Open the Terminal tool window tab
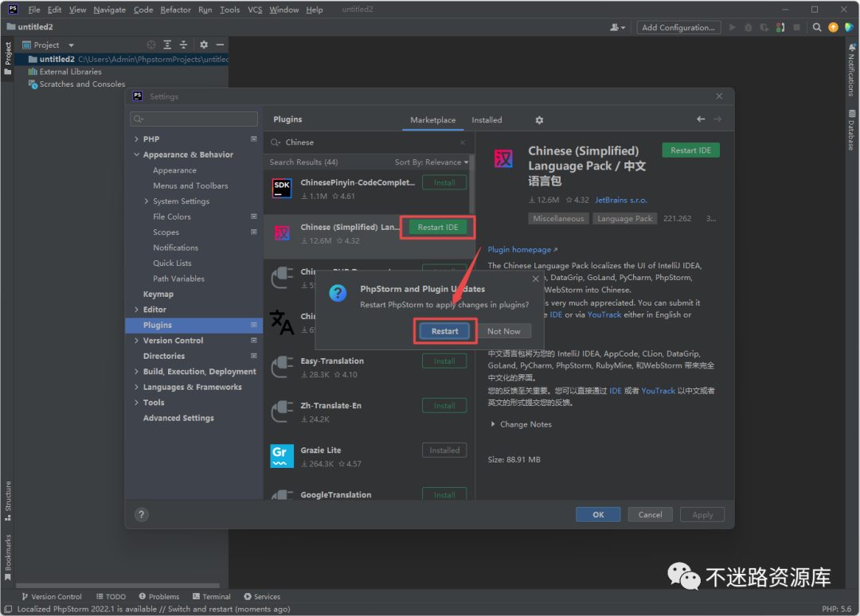 212,597
